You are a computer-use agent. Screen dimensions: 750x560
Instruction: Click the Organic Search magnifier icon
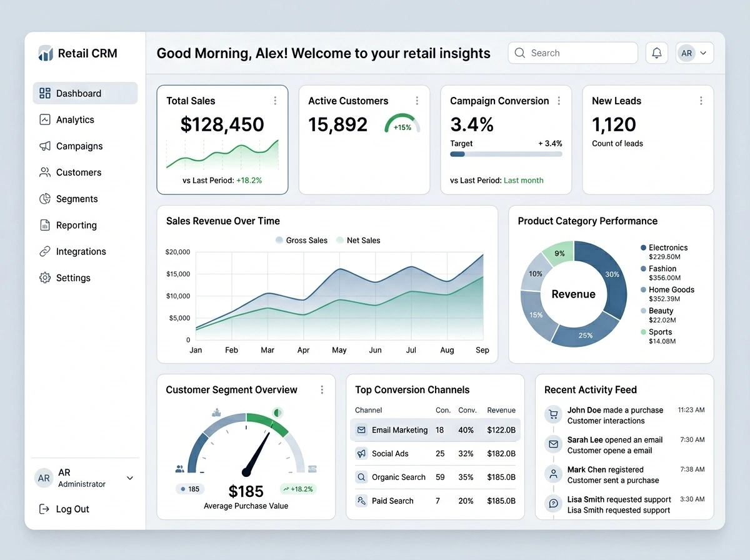point(361,477)
